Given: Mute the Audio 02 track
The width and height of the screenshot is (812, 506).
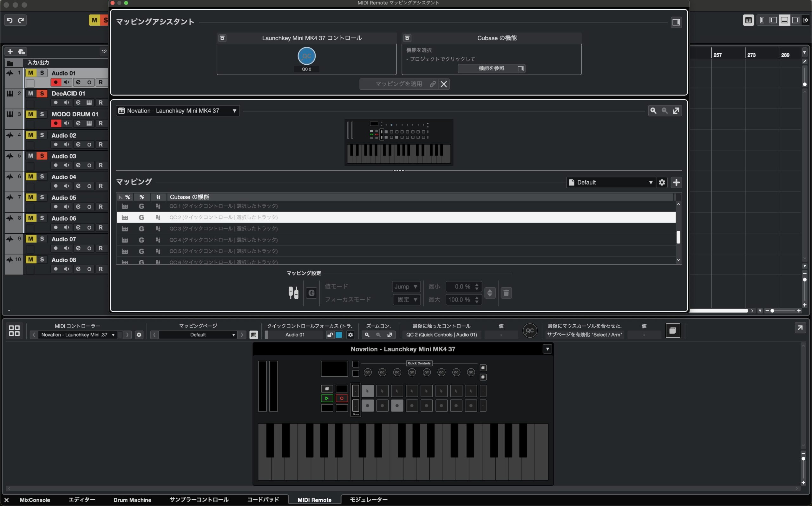Looking at the screenshot, I should pyautogui.click(x=30, y=135).
